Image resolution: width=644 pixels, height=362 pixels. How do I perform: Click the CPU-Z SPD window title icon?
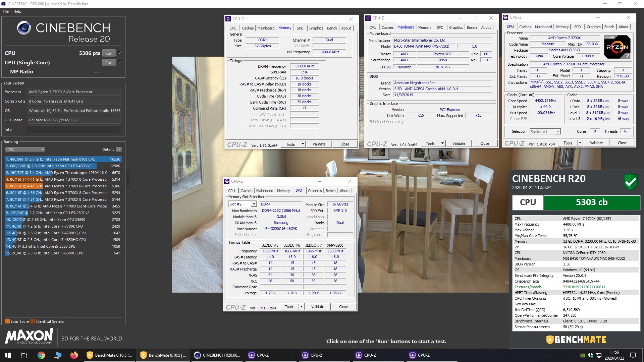227,181
